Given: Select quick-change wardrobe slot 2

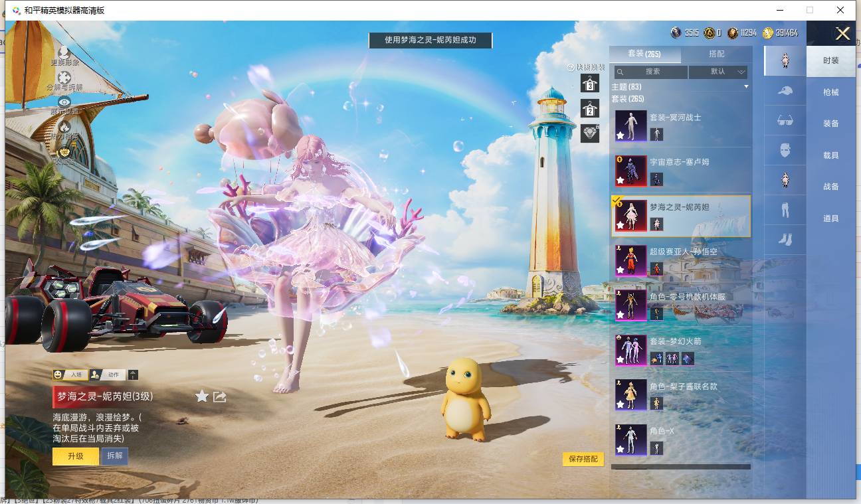Looking at the screenshot, I should tap(590, 108).
